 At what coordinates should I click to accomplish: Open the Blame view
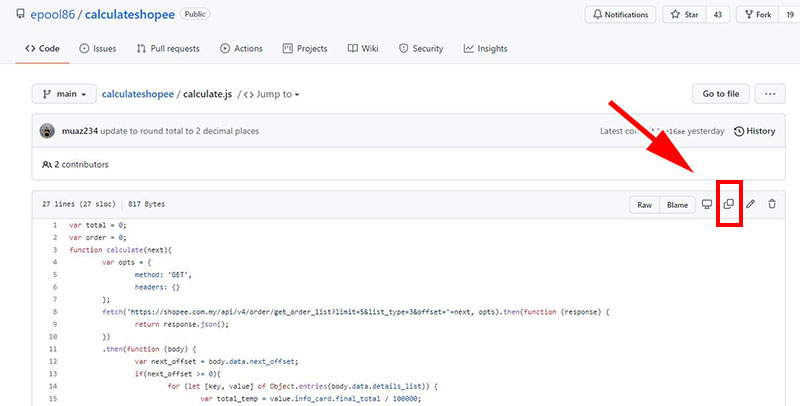[x=678, y=205]
